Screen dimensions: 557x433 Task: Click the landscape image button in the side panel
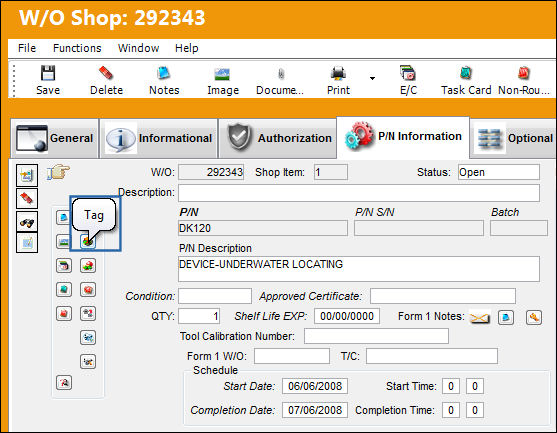pyautogui.click(x=64, y=242)
